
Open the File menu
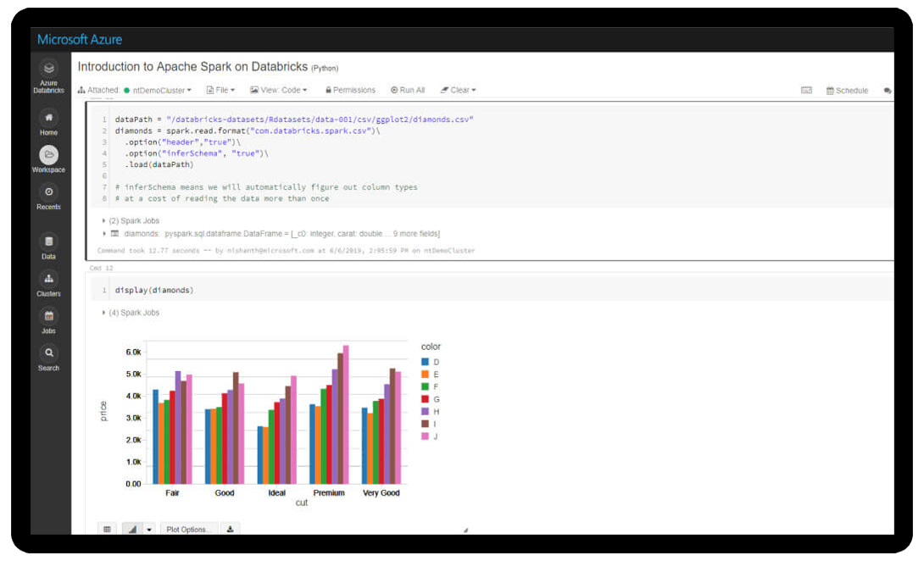tap(220, 90)
